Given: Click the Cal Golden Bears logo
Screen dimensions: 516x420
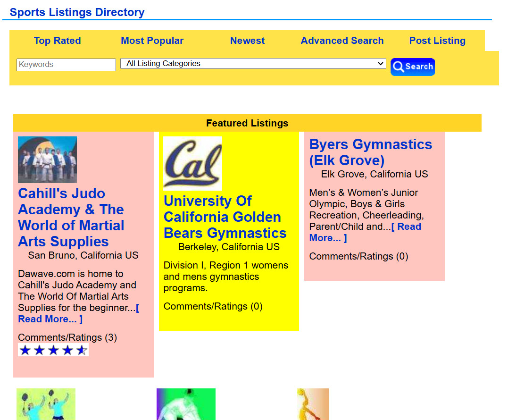Looking at the screenshot, I should pyautogui.click(x=192, y=163).
